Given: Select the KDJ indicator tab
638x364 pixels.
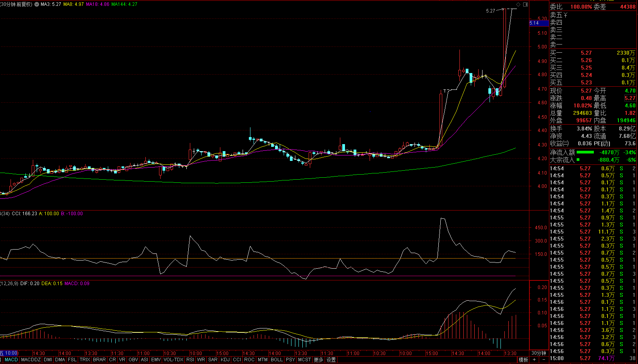Looking at the screenshot, I should (x=225, y=360).
